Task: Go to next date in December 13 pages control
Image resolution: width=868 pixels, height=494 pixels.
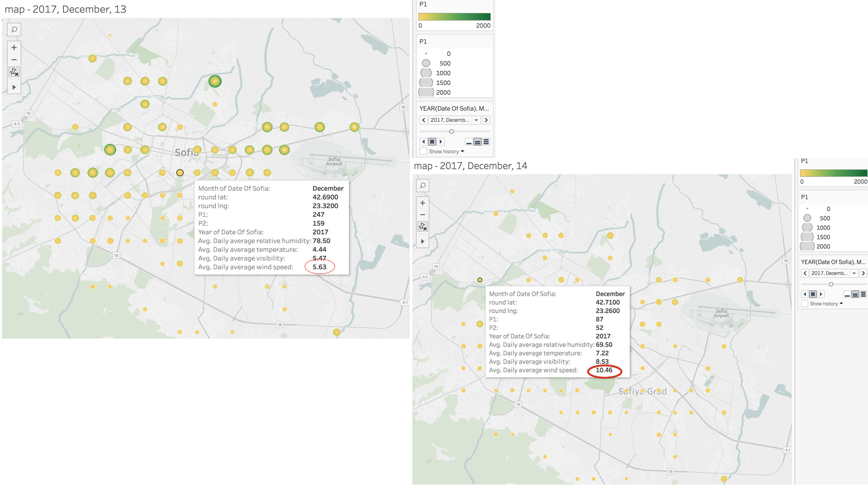Action: point(486,120)
